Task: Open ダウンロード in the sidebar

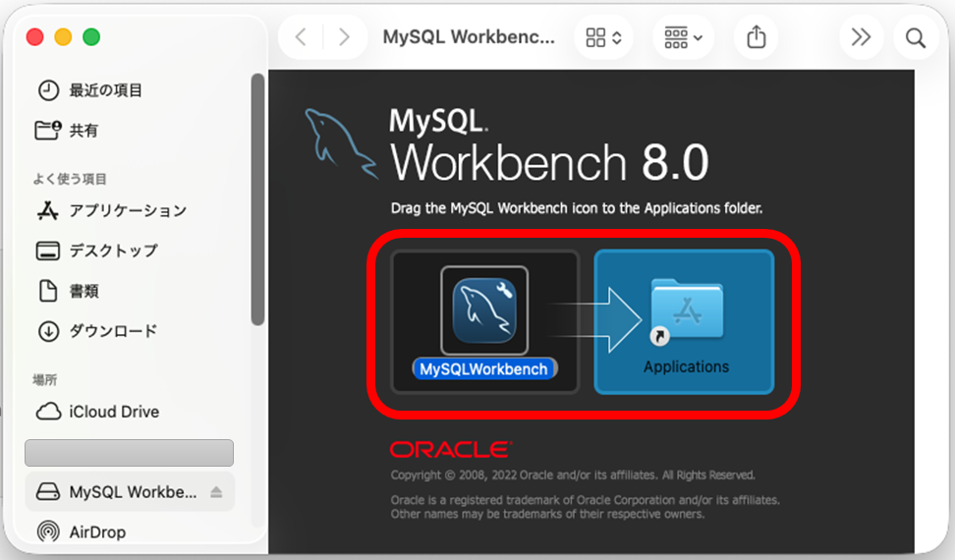Action: point(112,332)
